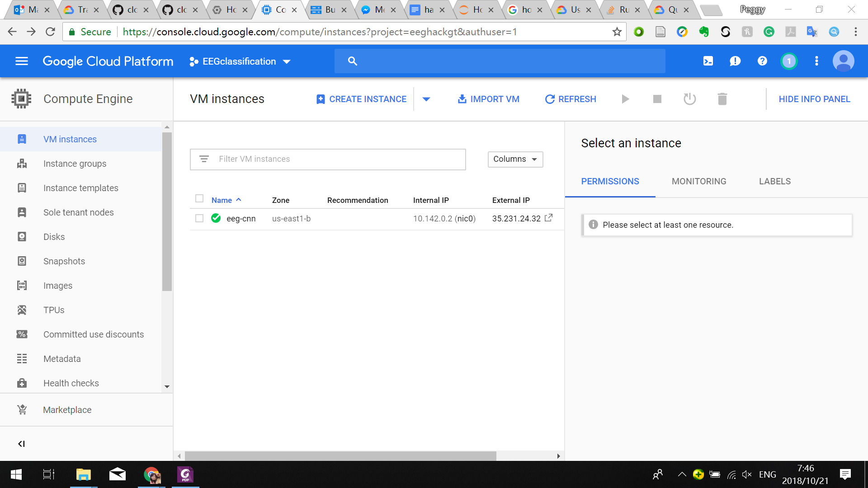Expand Create Instance dropdown arrow
The width and height of the screenshot is (868, 488).
click(x=426, y=99)
